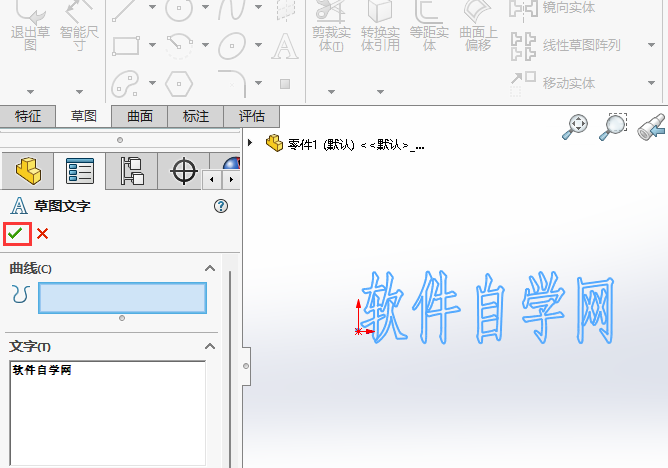The height and width of the screenshot is (468, 668).
Task: Open the PropertyManager panel tab
Action: (80, 171)
